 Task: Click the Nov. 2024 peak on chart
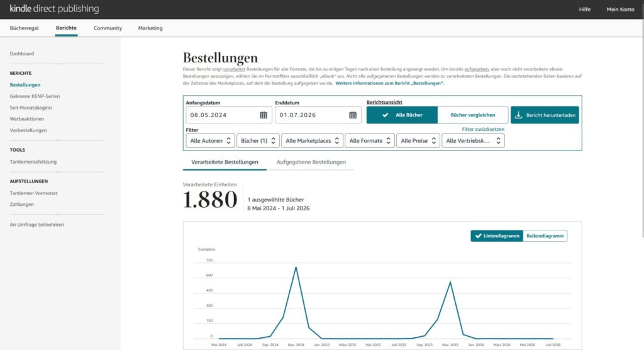pyautogui.click(x=296, y=268)
